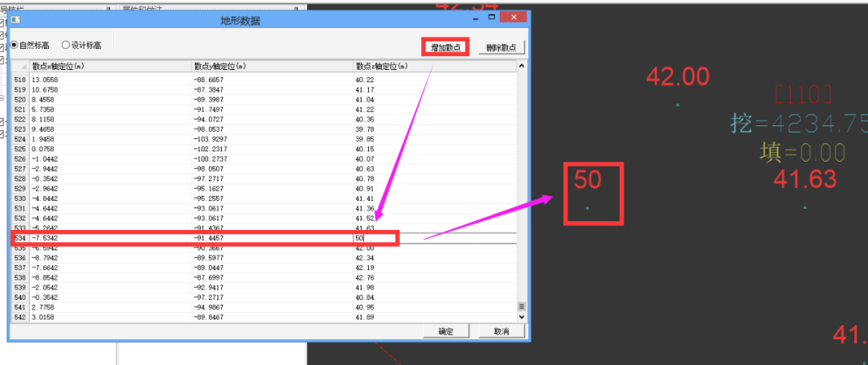
Task: Close the 地形数据 dialog
Action: tap(513, 18)
